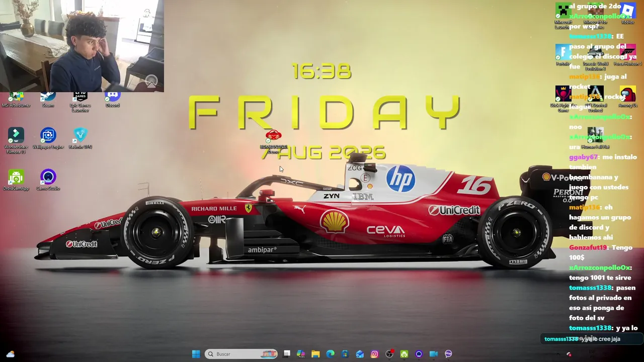This screenshot has height=362, width=644.
Task: Open the Fortnite desktop icon
Action: [x=563, y=55]
